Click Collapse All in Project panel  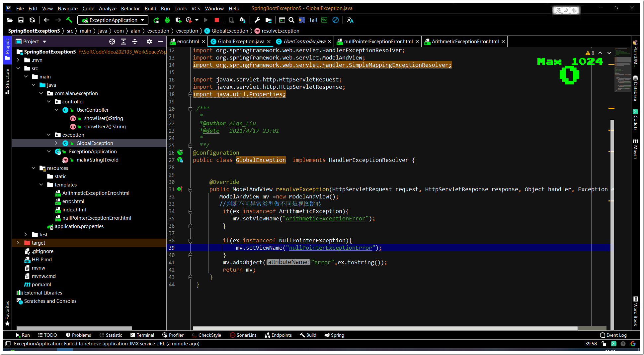click(134, 42)
